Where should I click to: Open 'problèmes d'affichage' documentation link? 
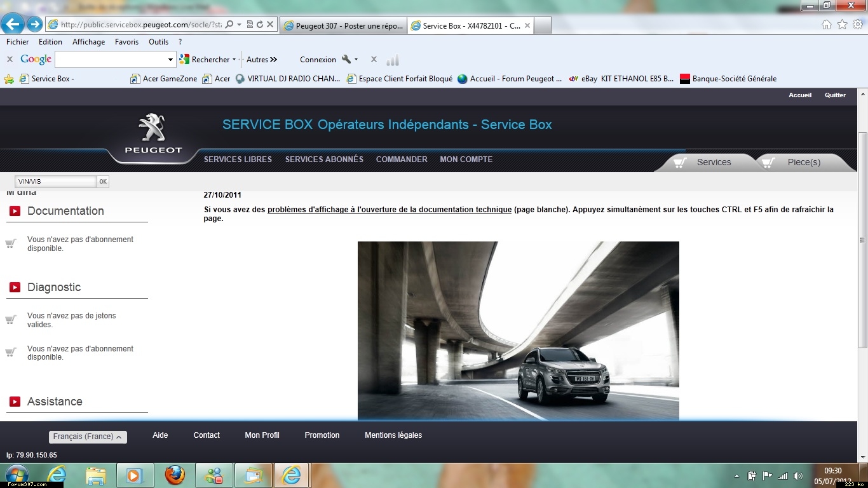tap(390, 210)
